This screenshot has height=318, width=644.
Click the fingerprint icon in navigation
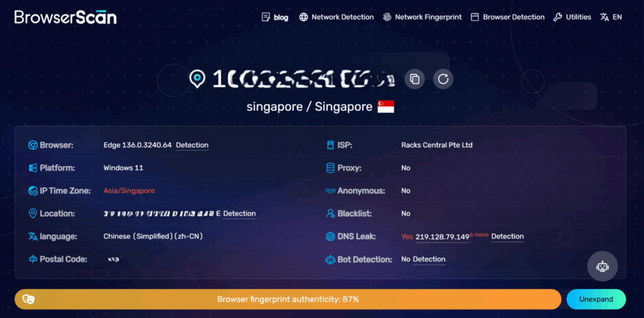tap(387, 17)
